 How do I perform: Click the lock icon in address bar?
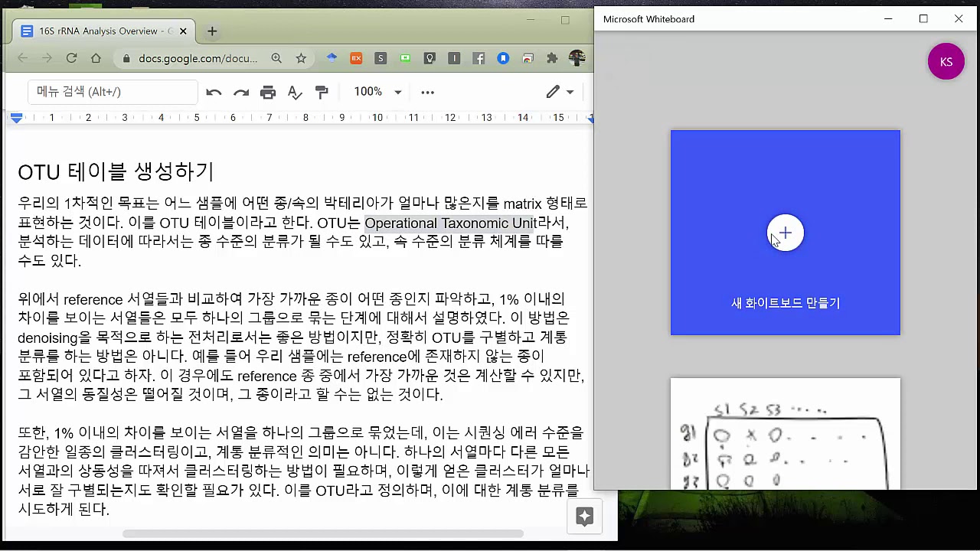[x=126, y=58]
